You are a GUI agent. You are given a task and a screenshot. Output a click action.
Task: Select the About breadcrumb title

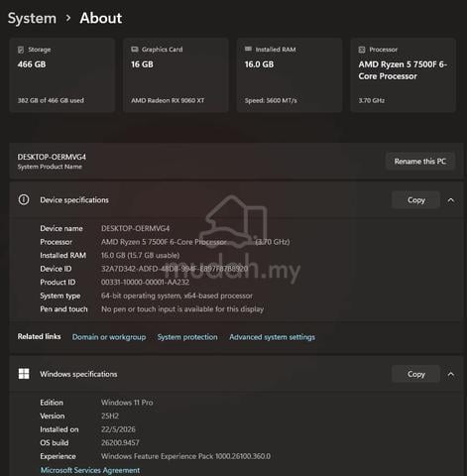pyautogui.click(x=101, y=18)
